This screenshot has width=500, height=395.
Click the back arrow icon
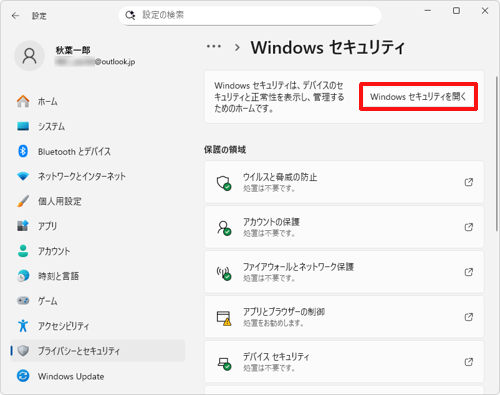pos(15,16)
